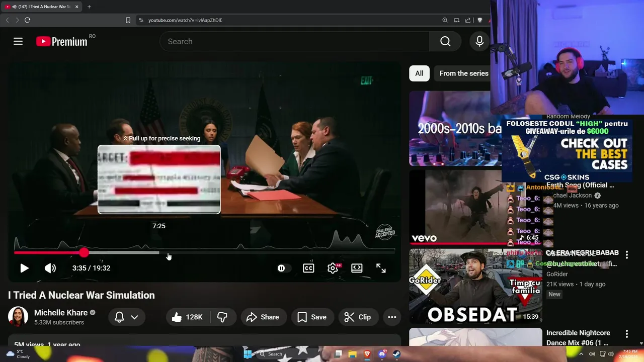644x362 pixels.
Task: Open Discord from taskbar
Action: [382, 354]
